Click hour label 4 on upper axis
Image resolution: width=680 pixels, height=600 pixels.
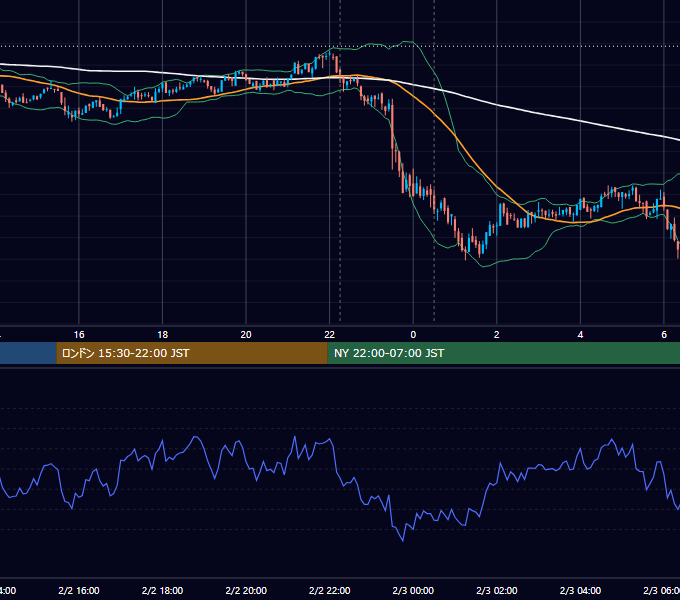pos(580,335)
